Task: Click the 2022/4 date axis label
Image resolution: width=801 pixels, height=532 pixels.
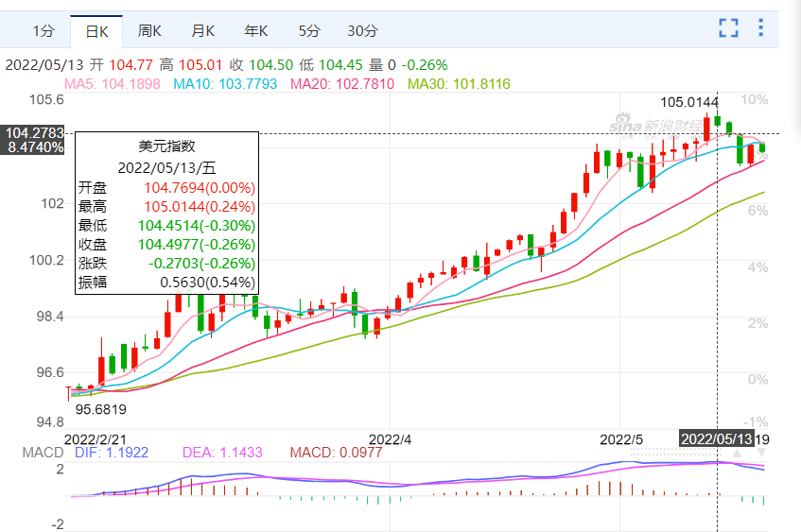Action: [390, 439]
